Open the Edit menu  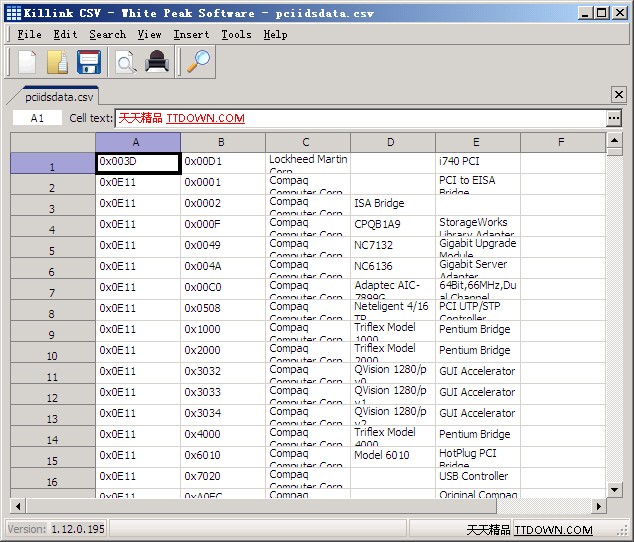pos(65,35)
